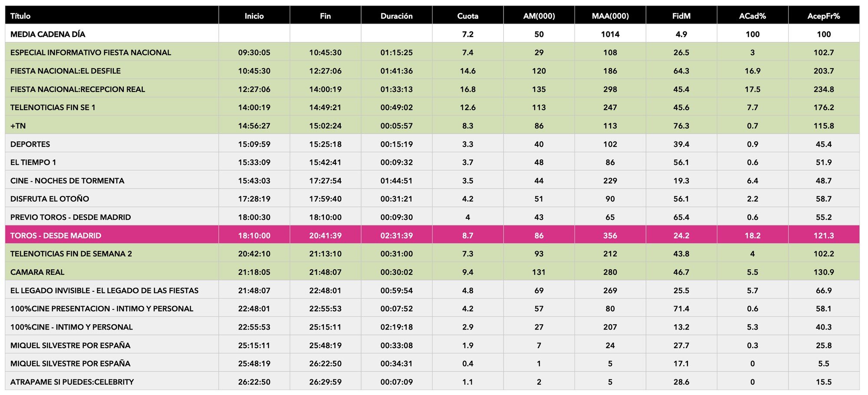Click the +TN program title cell

[x=18, y=126]
